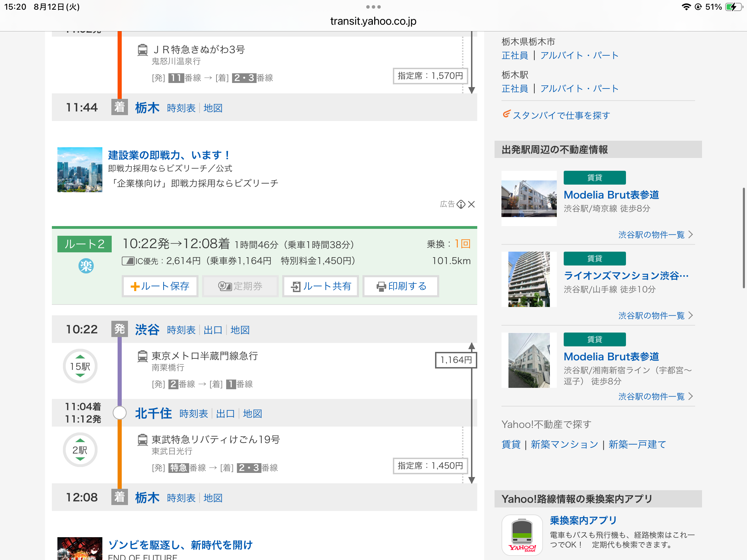The height and width of the screenshot is (560, 747).
Task: Open the ゾンビを駆逐し、新時代を開け ad link
Action: [181, 545]
